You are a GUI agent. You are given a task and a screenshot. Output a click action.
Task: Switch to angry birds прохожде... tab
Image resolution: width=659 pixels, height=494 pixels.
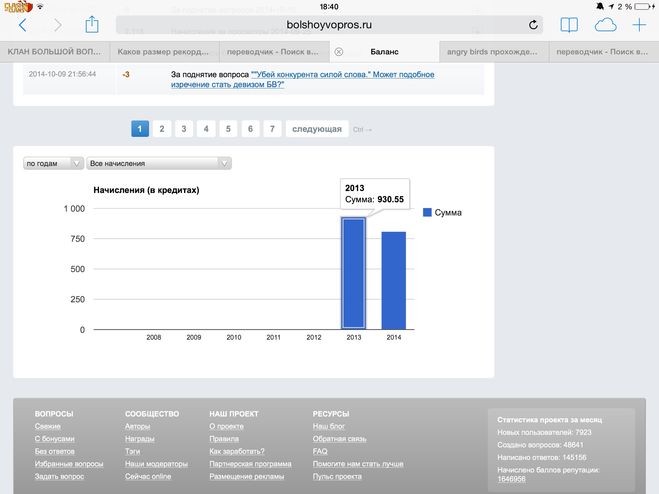click(494, 52)
